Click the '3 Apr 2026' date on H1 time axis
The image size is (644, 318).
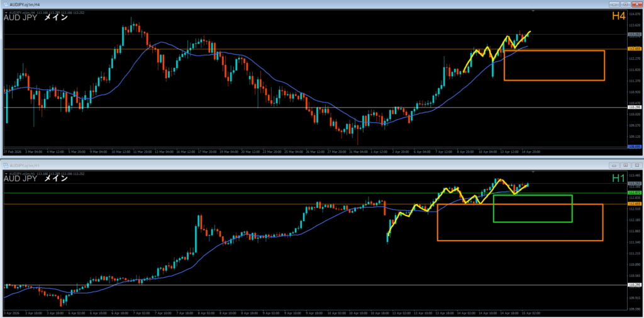coord(11,313)
